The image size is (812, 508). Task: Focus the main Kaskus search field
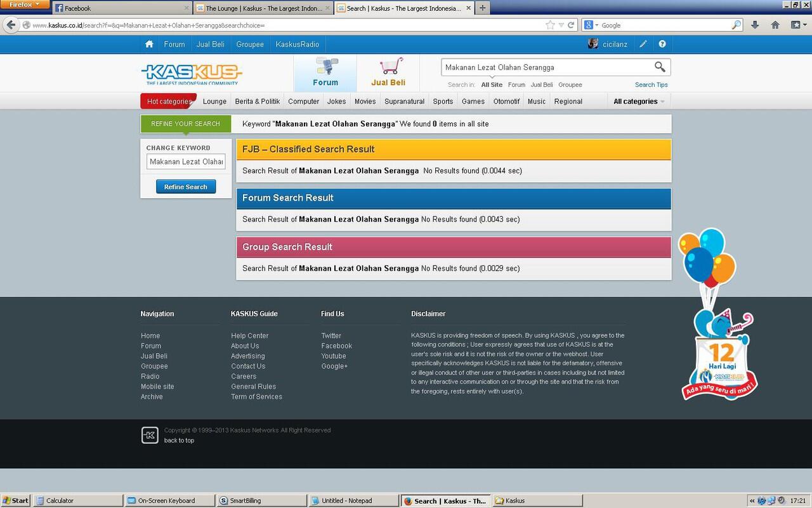click(547, 67)
